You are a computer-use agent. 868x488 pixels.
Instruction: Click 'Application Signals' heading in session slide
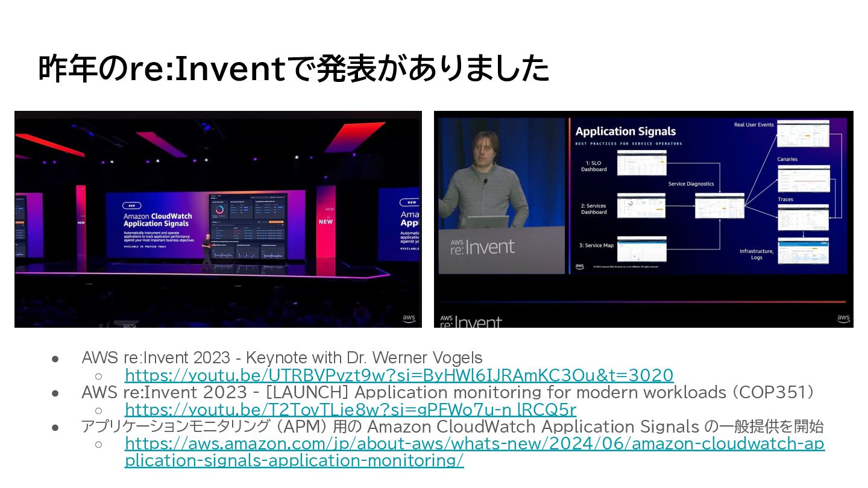pyautogui.click(x=625, y=131)
